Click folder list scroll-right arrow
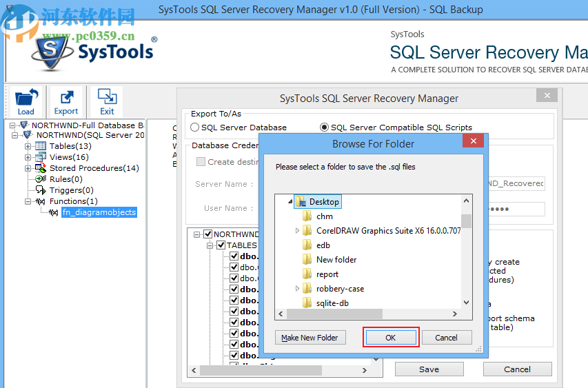Viewport: 588px width, 388px height. pos(454,314)
